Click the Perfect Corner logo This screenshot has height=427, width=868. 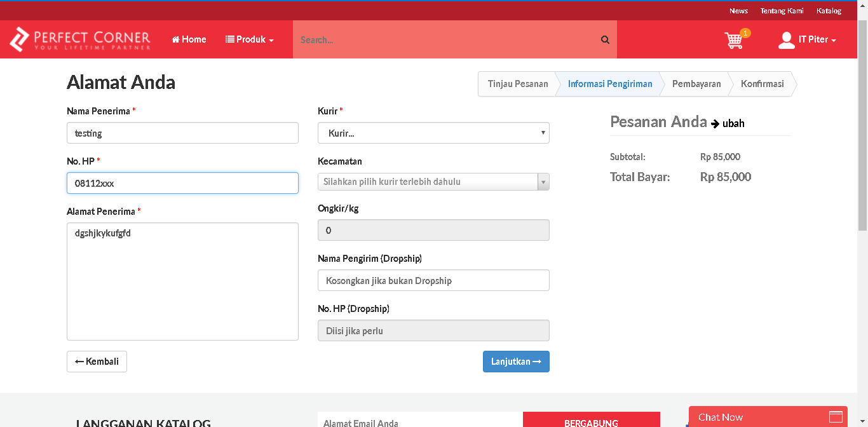click(x=80, y=39)
